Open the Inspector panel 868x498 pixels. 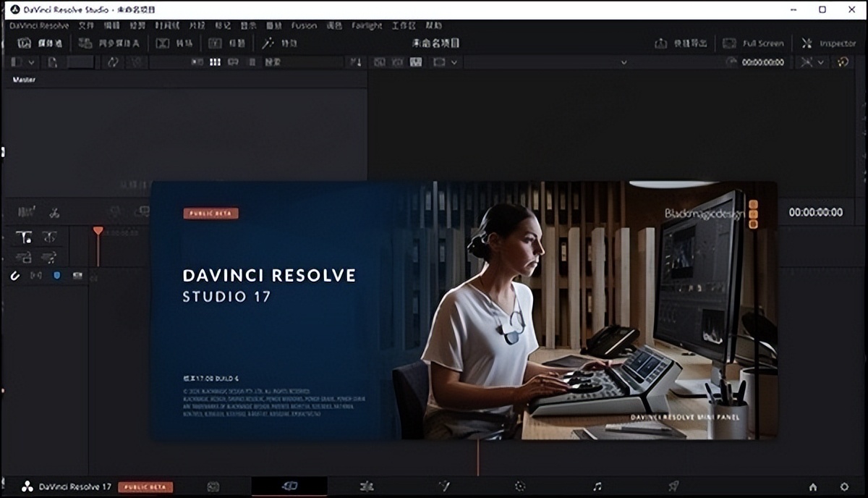pyautogui.click(x=829, y=43)
